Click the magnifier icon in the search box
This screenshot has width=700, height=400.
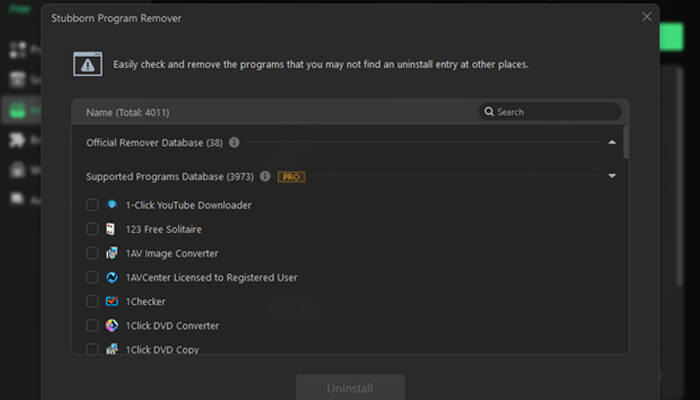click(489, 111)
